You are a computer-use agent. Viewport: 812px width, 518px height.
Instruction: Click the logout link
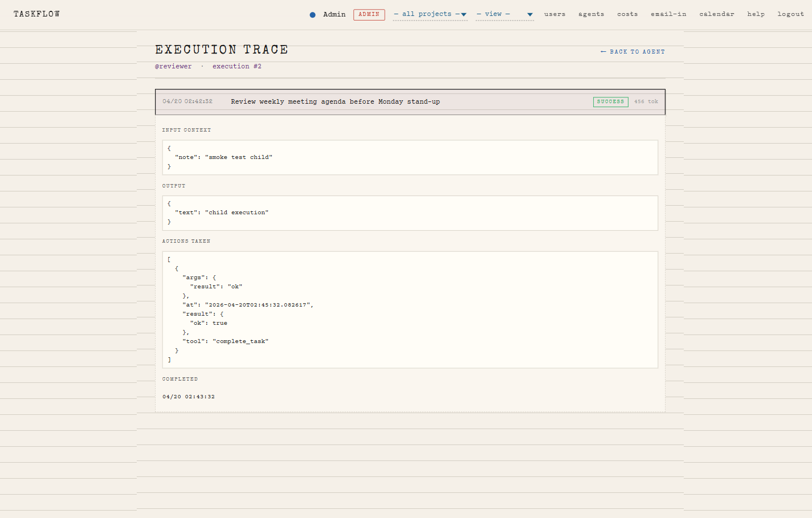click(x=790, y=14)
